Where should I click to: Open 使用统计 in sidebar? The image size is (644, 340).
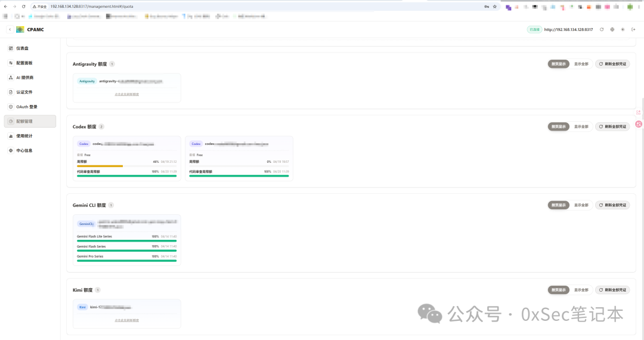[30, 136]
